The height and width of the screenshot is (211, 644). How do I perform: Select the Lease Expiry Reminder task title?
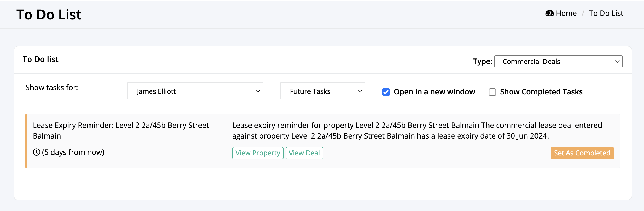tap(121, 130)
